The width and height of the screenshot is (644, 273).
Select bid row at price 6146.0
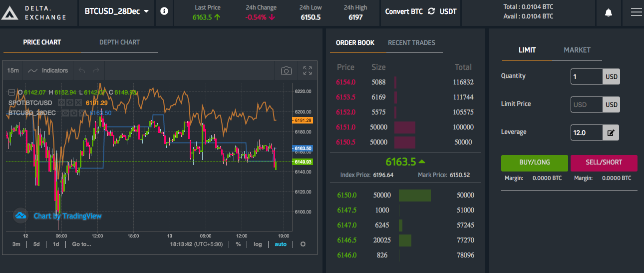click(x=405, y=255)
